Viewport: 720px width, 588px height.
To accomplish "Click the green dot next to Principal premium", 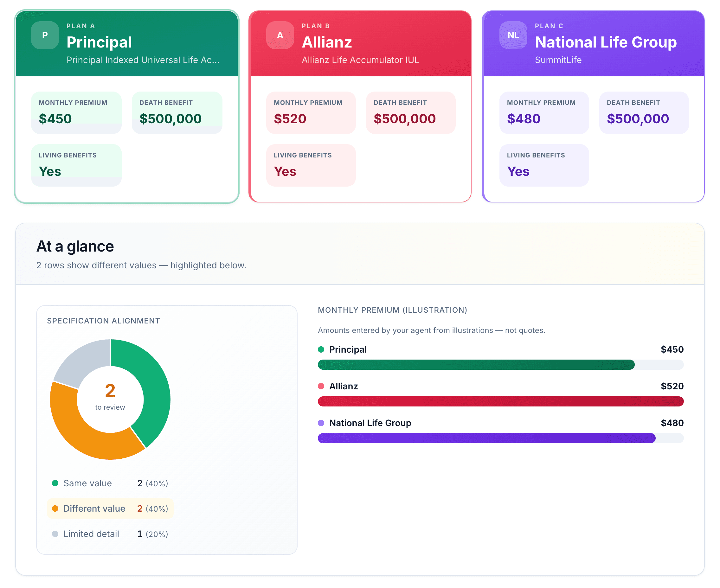I will coord(321,349).
